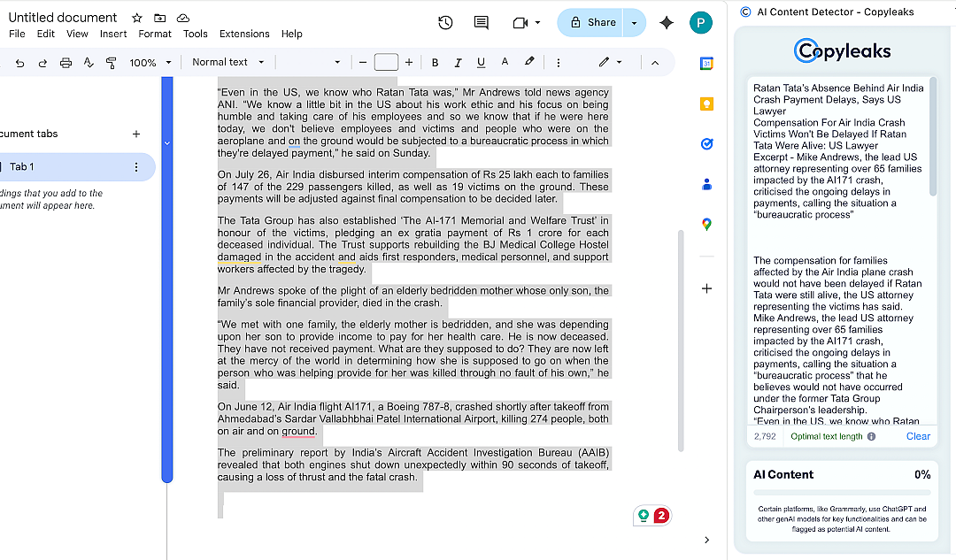Open the Insert menu
Image resolution: width=956 pixels, height=560 pixels.
(113, 35)
